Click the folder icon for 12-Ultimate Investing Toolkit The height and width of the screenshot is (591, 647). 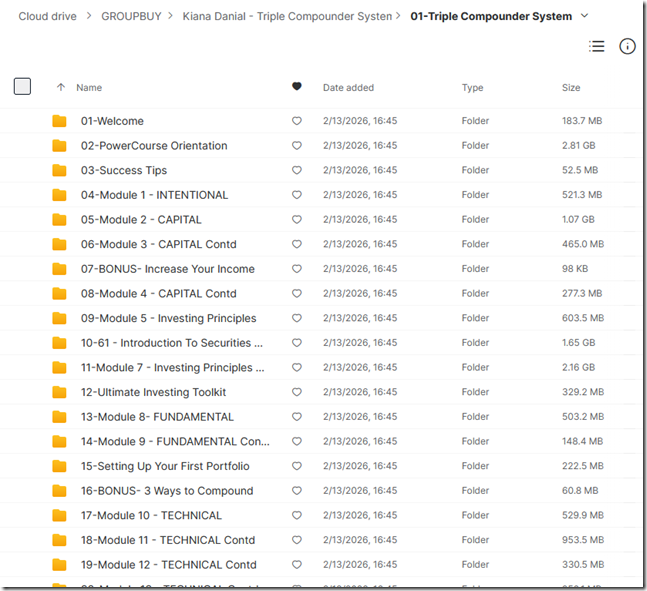(x=60, y=392)
